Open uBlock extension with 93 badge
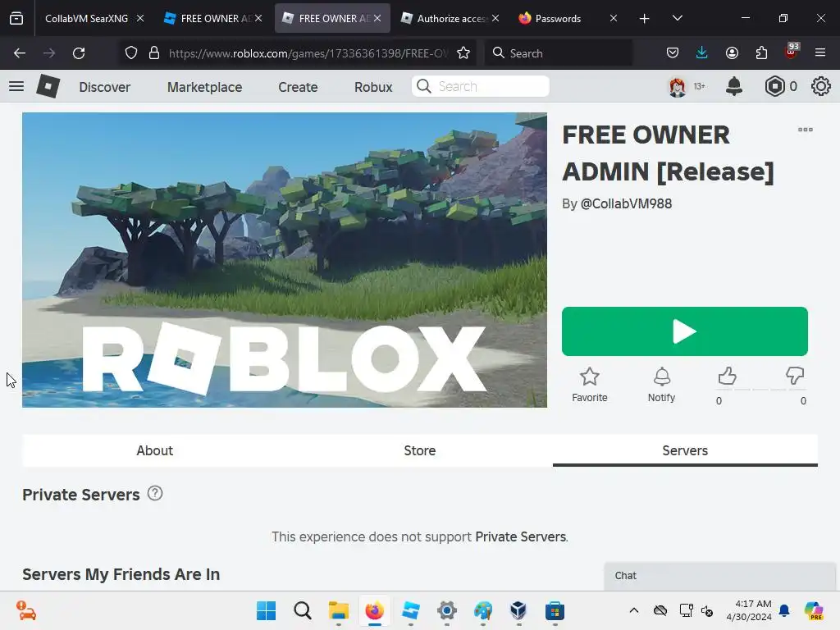 pyautogui.click(x=792, y=52)
